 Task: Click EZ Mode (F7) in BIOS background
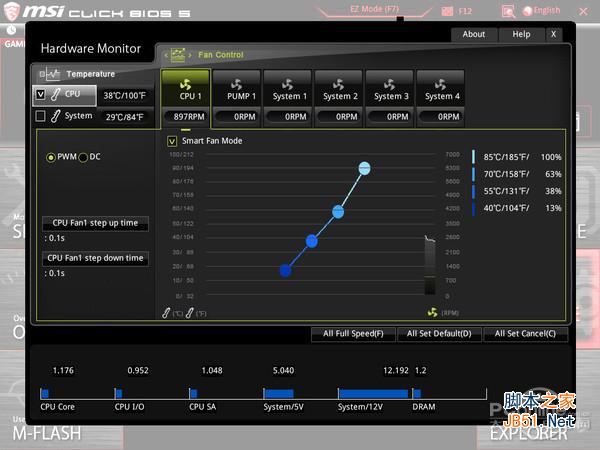point(374,9)
